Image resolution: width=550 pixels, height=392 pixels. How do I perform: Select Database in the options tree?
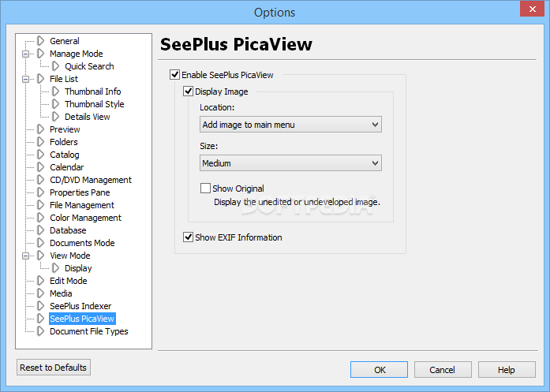click(68, 230)
